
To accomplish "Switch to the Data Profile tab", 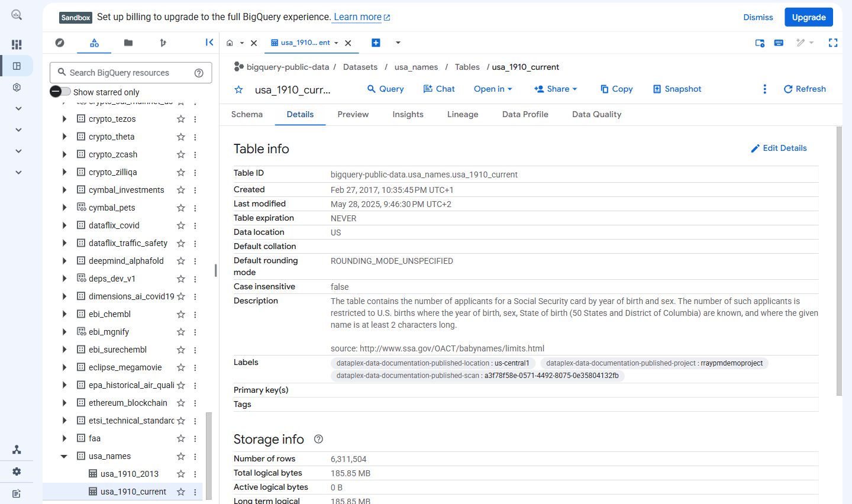I will (x=525, y=114).
